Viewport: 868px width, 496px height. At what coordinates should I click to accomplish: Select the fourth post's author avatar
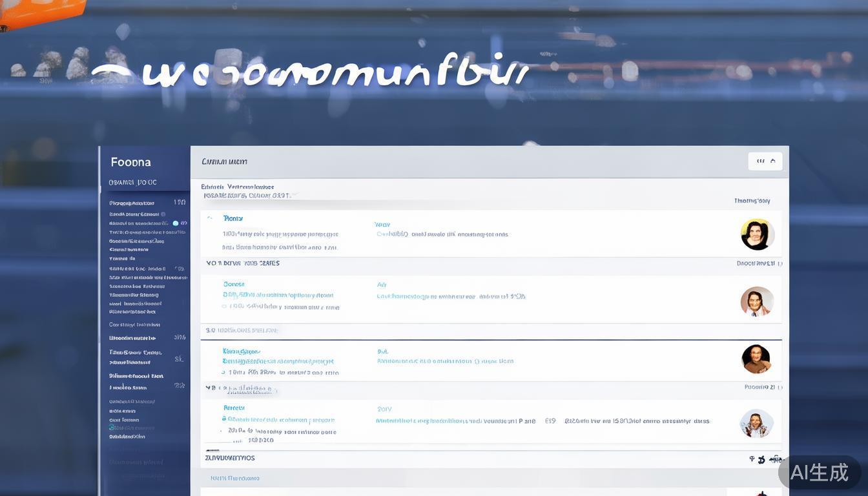point(756,424)
